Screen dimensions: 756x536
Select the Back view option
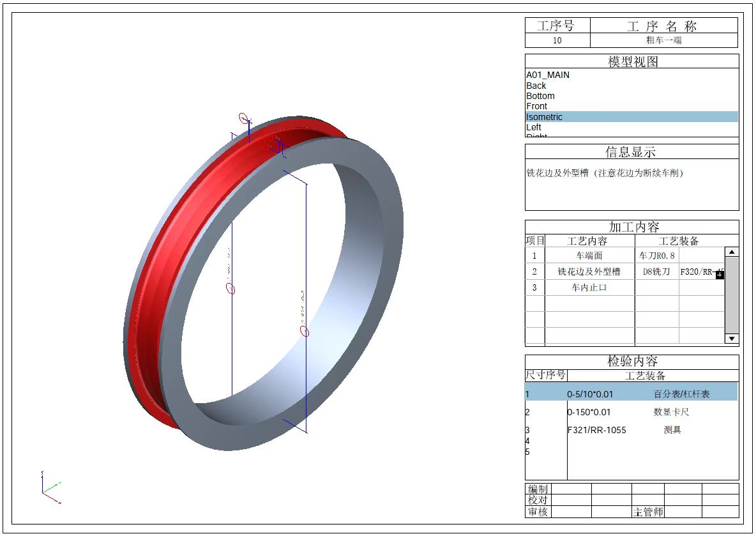(x=535, y=85)
